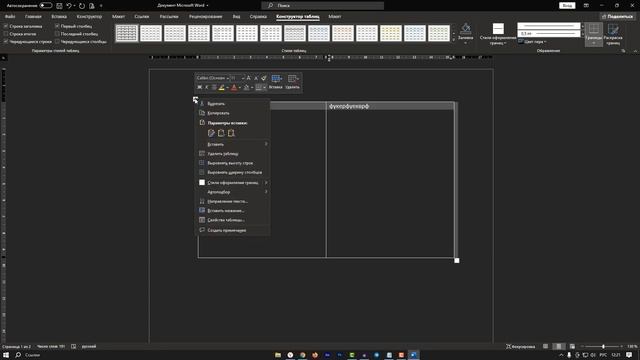This screenshot has width=640, height=360.
Task: Click the Redo/Repeat icon
Action: (x=82, y=6)
